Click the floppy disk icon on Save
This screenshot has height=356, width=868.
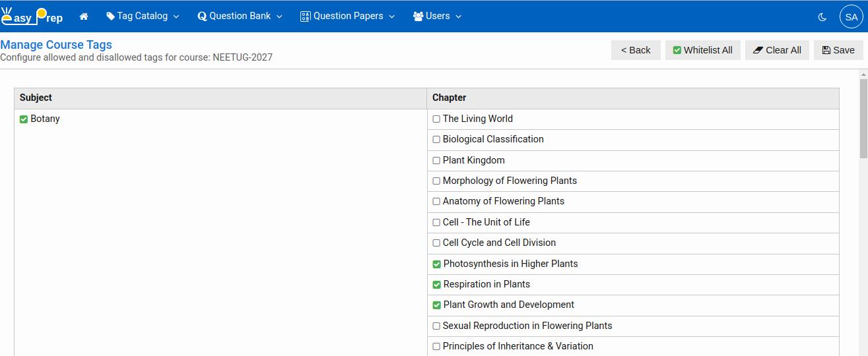[826, 50]
